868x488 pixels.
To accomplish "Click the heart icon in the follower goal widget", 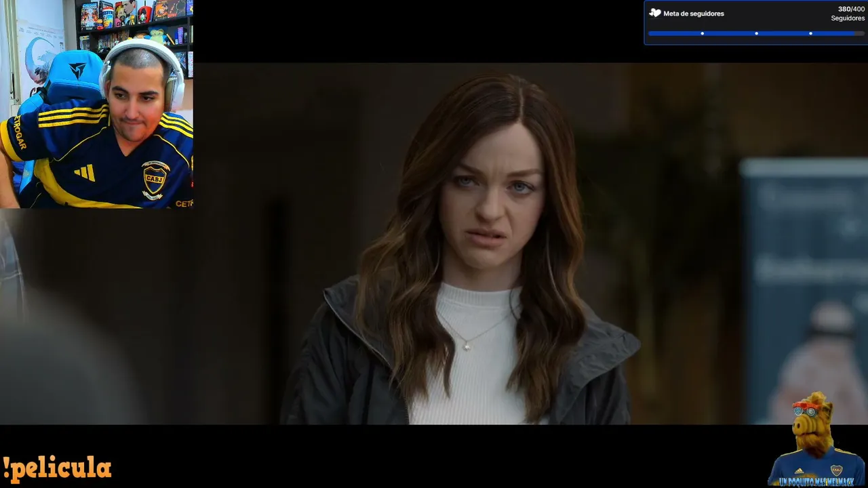I will [x=655, y=13].
